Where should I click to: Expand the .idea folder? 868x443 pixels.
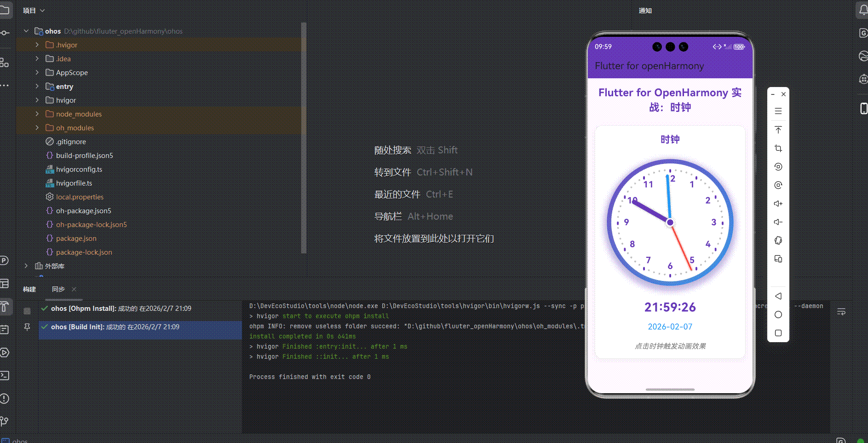[x=37, y=58]
